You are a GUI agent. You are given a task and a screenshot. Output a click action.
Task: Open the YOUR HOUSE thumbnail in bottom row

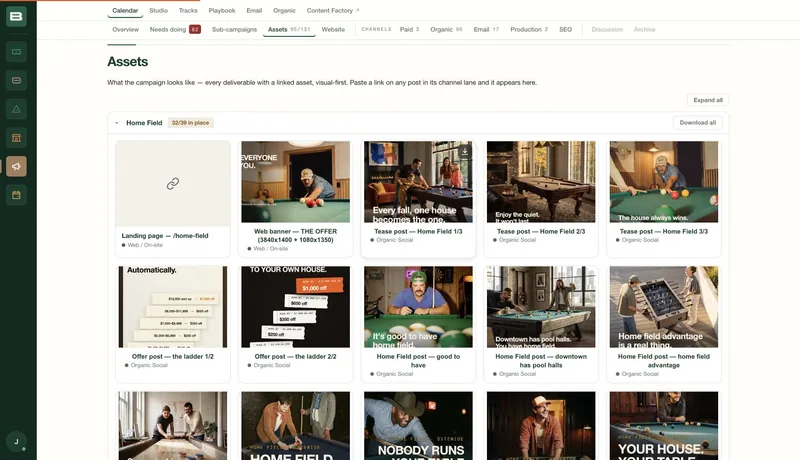pyautogui.click(x=664, y=426)
